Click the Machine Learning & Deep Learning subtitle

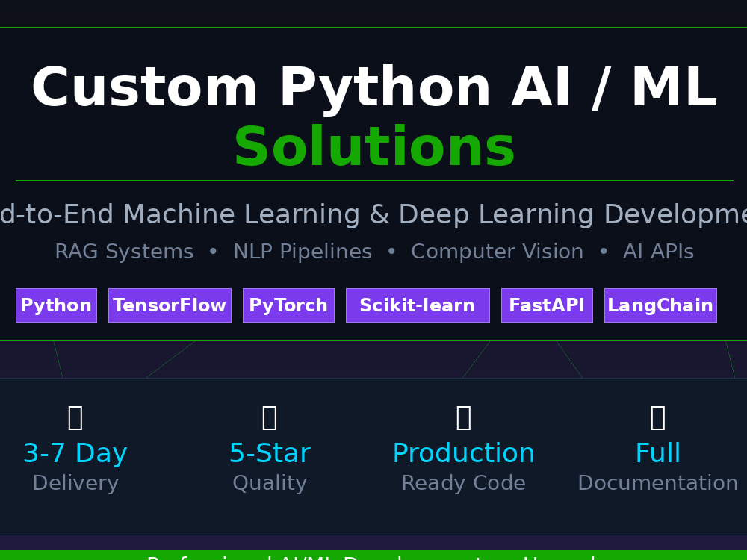coord(373,214)
